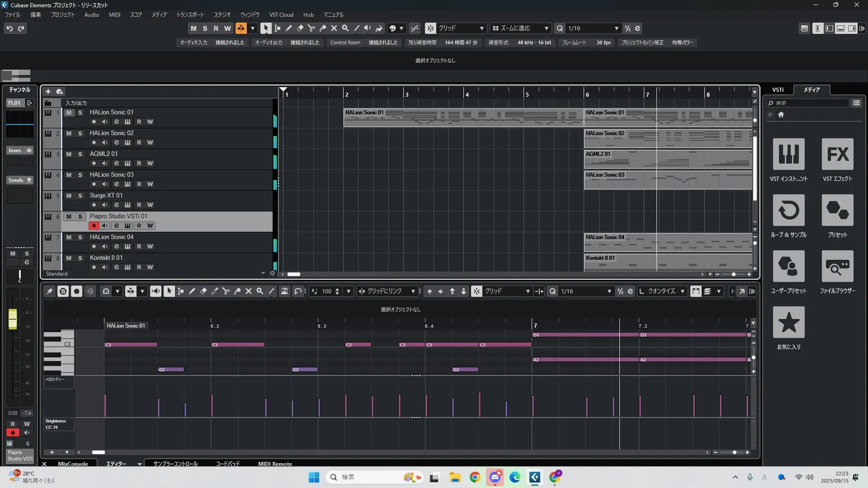The width and height of the screenshot is (868, 488).
Task: Switch to the MixConsole tab
Action: point(73,464)
